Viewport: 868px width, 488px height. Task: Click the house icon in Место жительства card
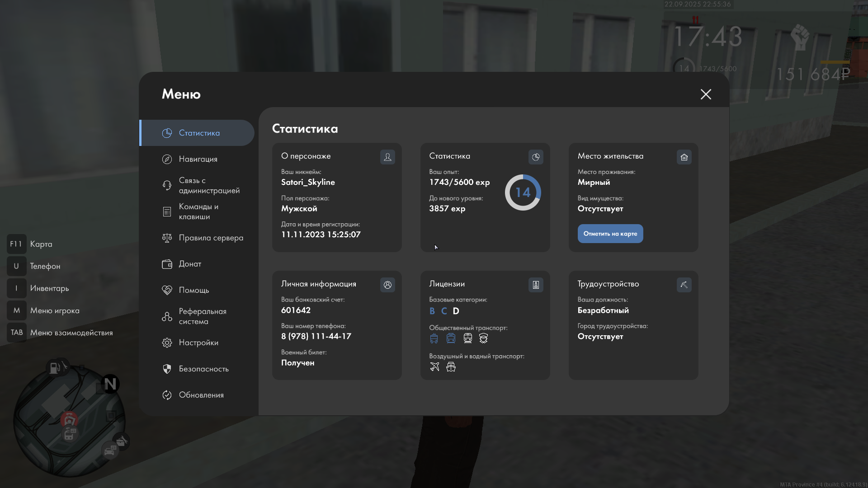[x=684, y=157]
